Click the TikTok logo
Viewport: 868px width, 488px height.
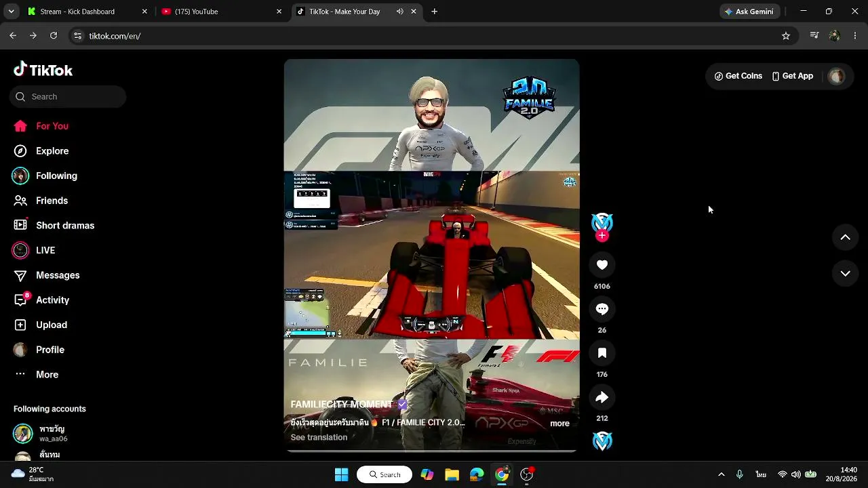click(43, 70)
